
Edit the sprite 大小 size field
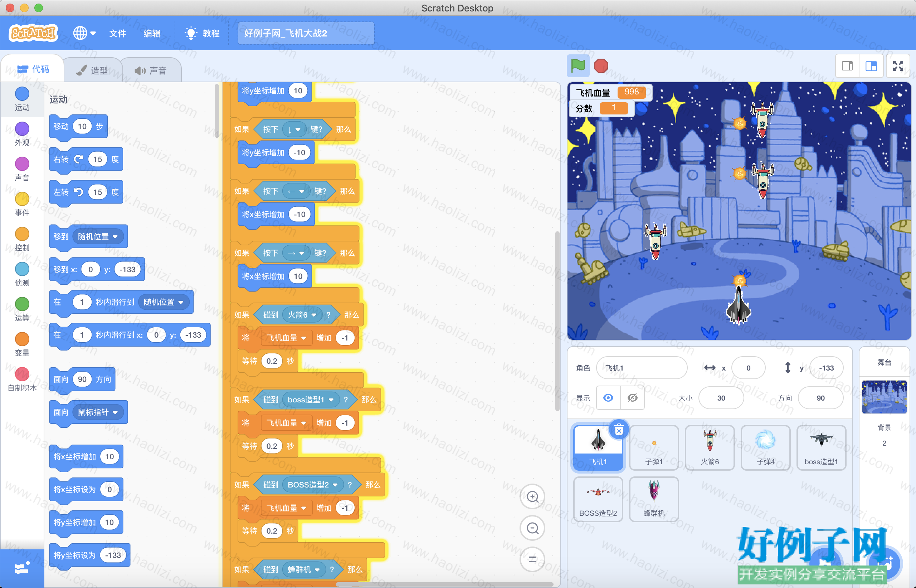coord(721,398)
